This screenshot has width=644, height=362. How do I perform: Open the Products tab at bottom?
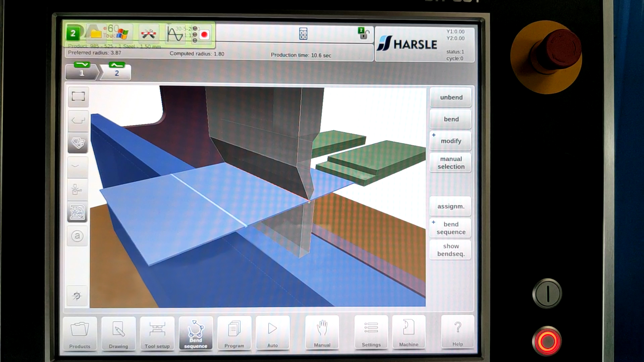point(79,333)
